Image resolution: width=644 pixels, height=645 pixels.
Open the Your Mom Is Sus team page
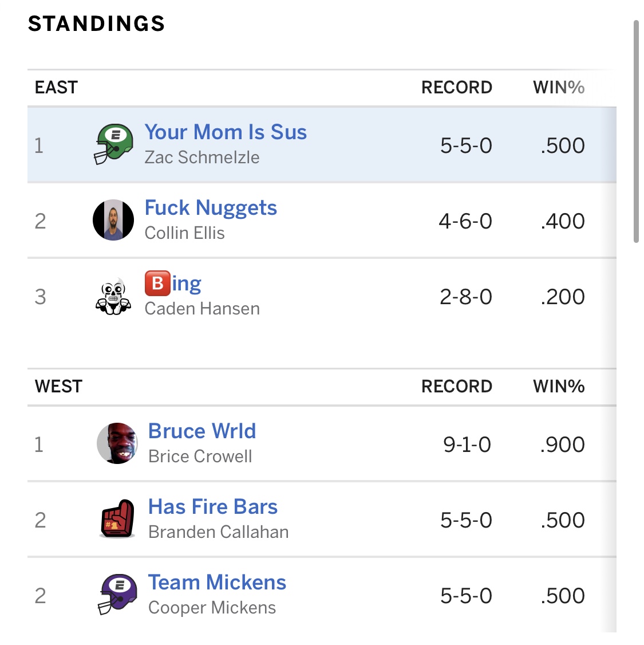pos(226,132)
